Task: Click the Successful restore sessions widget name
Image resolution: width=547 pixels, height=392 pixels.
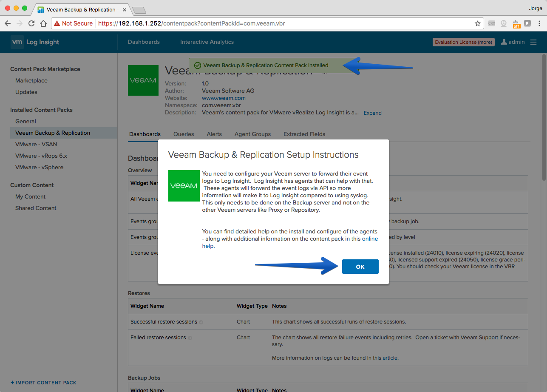Action: click(x=164, y=322)
